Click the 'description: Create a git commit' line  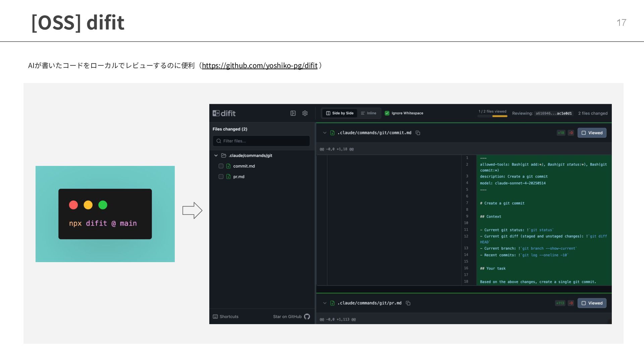514,176
